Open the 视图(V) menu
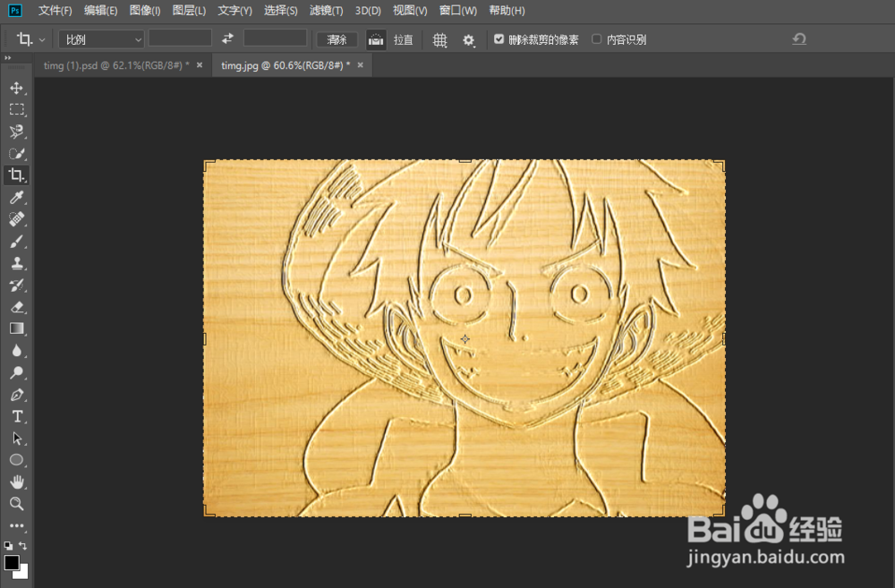This screenshot has height=588, width=895. [410, 11]
